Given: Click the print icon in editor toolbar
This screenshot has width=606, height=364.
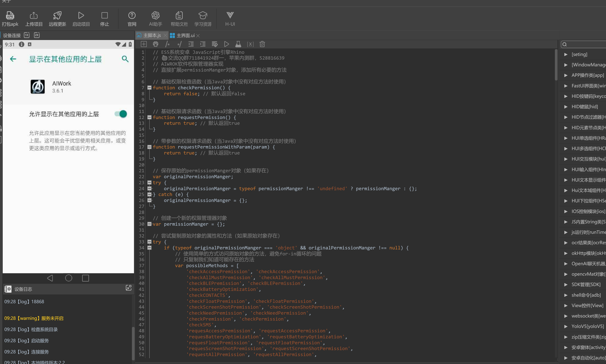Looking at the screenshot, I should point(155,44).
